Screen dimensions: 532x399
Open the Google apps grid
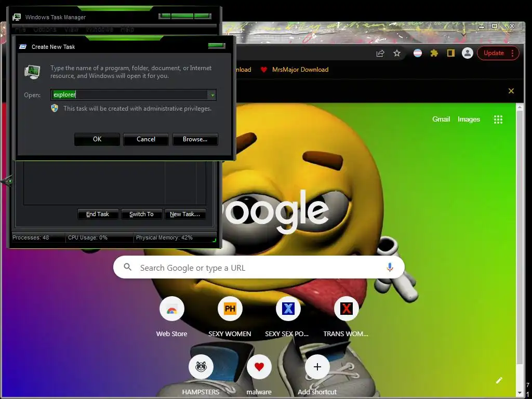[498, 119]
